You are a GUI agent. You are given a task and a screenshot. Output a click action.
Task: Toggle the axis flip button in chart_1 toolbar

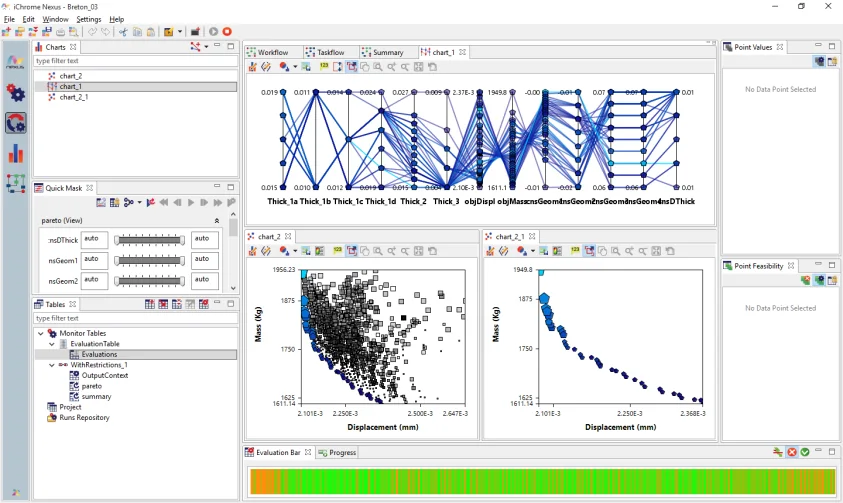(338, 67)
